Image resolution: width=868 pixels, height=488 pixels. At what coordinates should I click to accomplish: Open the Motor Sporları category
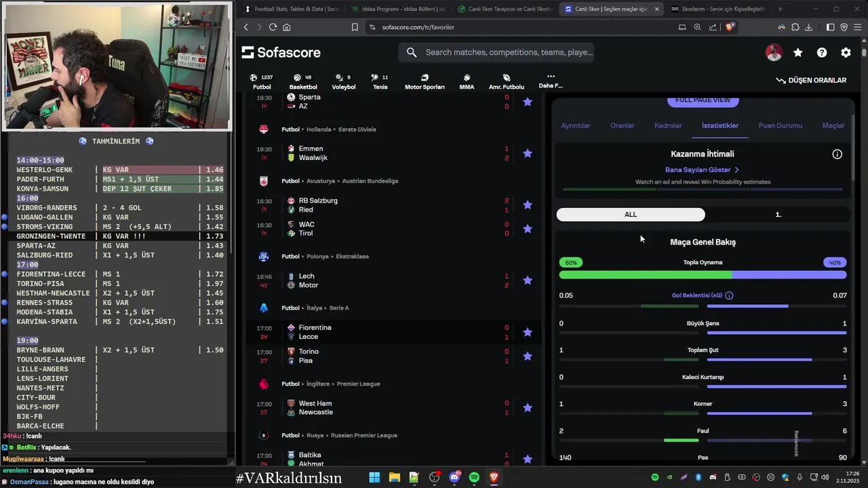click(x=425, y=82)
